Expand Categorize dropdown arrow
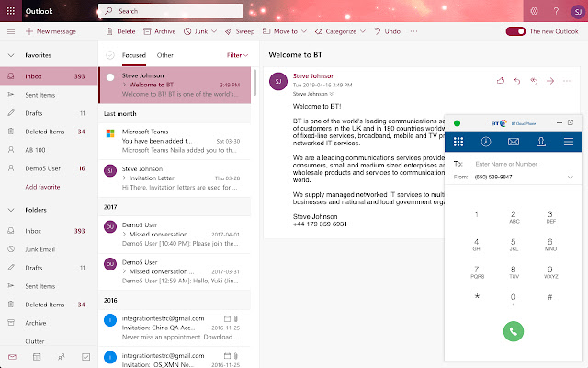This screenshot has height=368, width=588. pyautogui.click(x=363, y=31)
